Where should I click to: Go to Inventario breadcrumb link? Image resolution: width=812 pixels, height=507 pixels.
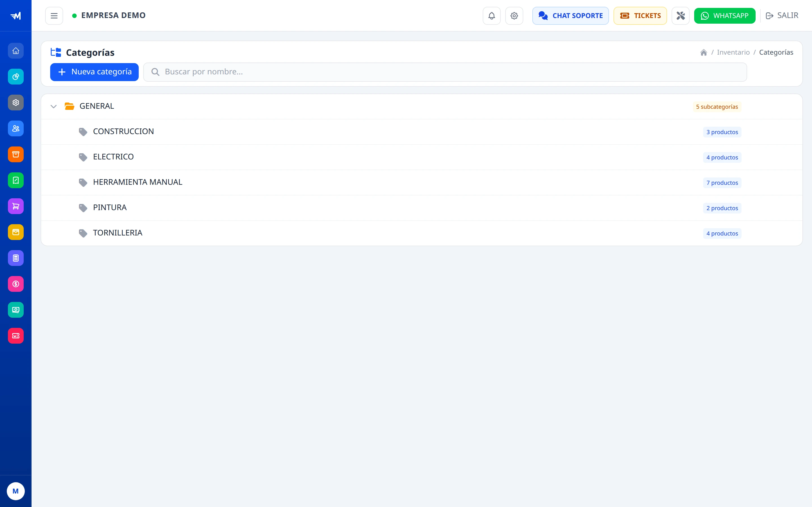pos(733,52)
